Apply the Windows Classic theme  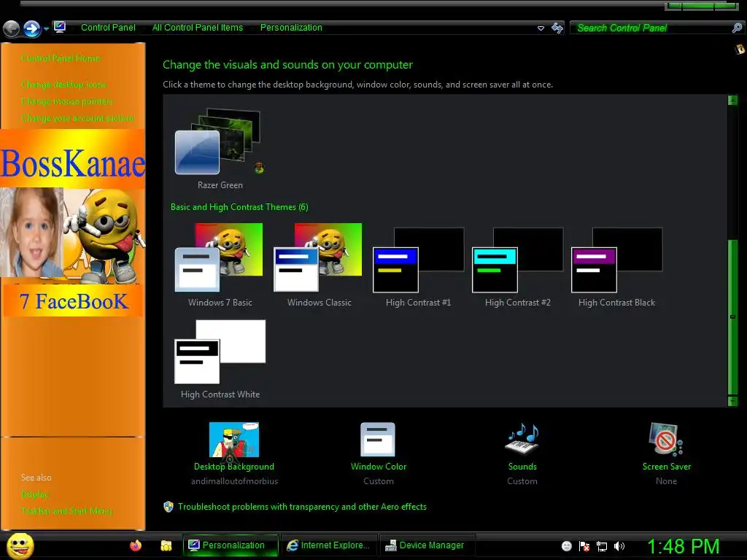(319, 265)
